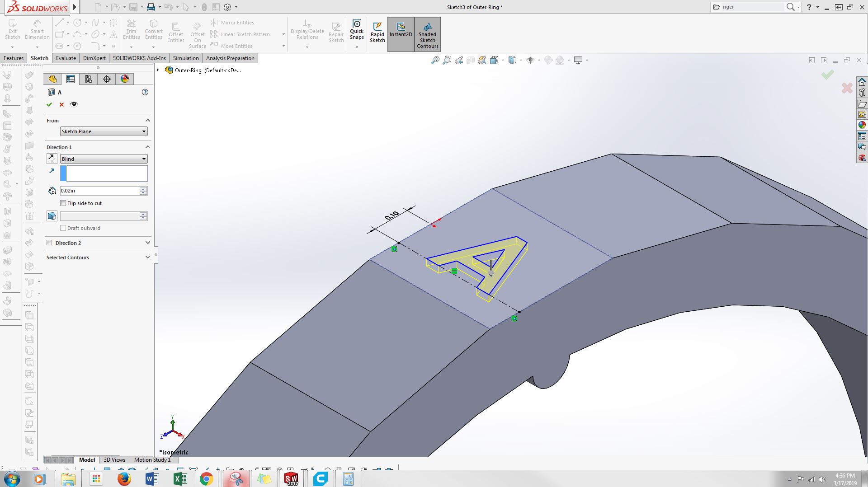Expand the Selected Contours section
The height and width of the screenshot is (487, 868).
click(147, 258)
